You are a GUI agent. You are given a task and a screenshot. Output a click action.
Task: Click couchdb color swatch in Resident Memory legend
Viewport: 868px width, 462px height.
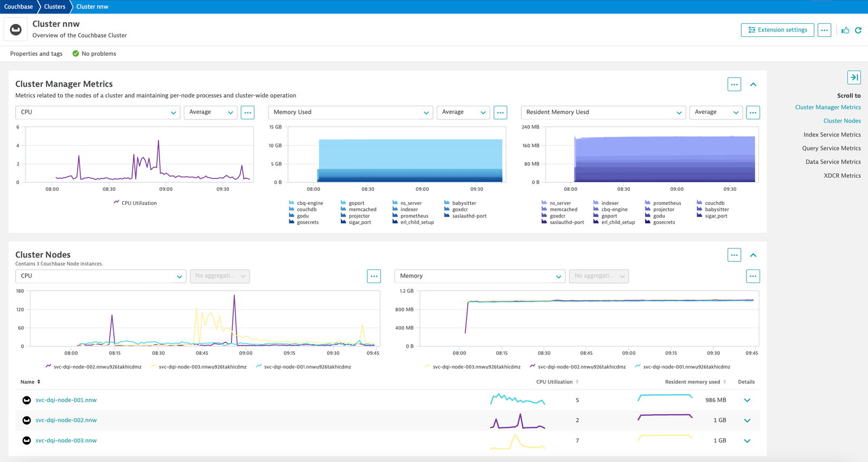pyautogui.click(x=699, y=203)
